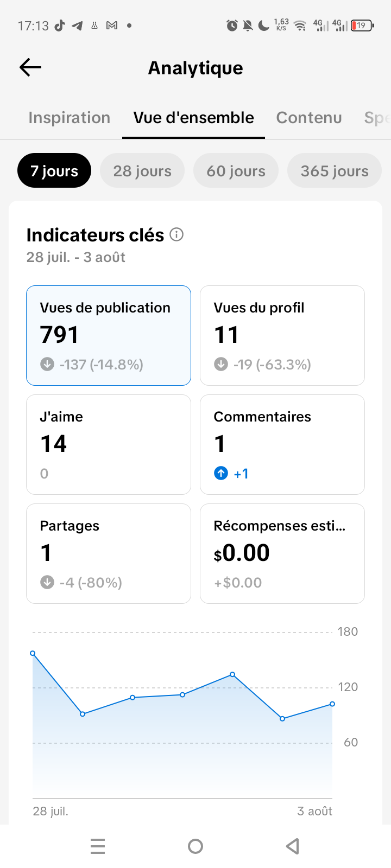The image size is (391, 868).
Task: Switch to the Inspiration tab
Action: (70, 118)
